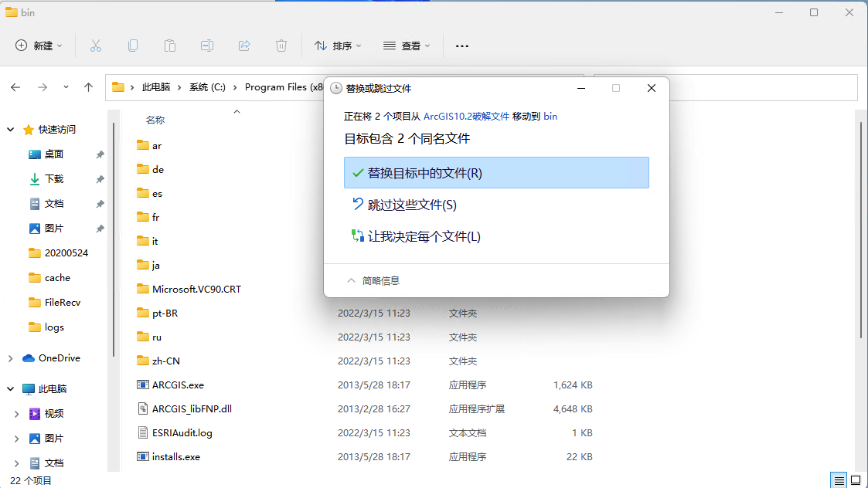The width and height of the screenshot is (868, 488).
Task: Open the 新建 (New) dropdown
Action: click(39, 46)
